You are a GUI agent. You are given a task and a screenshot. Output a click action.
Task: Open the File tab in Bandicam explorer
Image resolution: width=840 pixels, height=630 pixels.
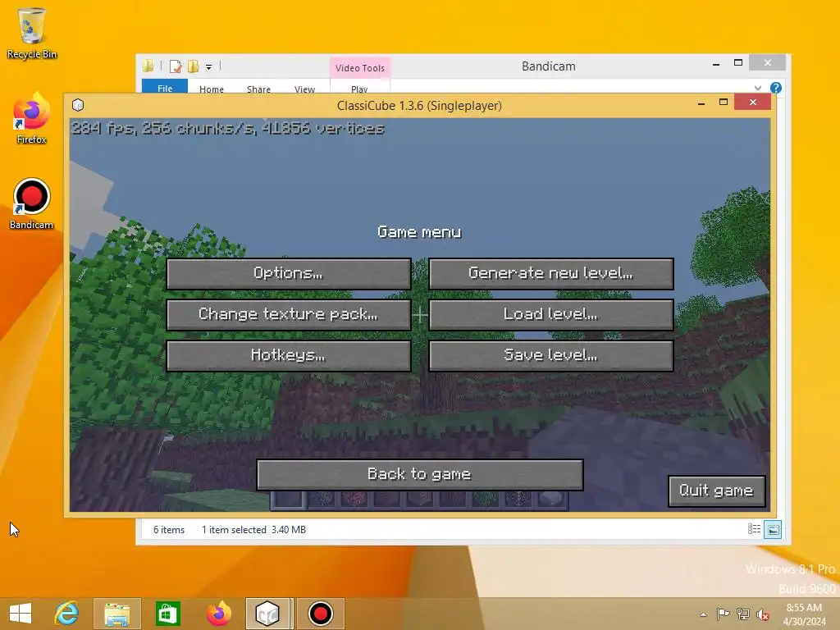point(165,88)
